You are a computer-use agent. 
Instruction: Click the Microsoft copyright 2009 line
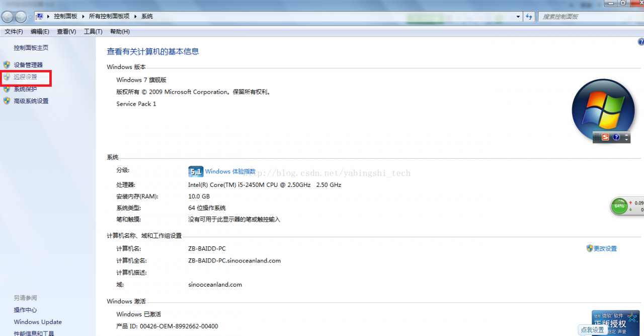pos(193,92)
